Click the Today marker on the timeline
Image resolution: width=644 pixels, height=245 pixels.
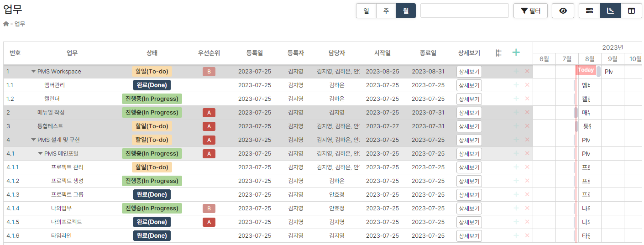tap(585, 70)
